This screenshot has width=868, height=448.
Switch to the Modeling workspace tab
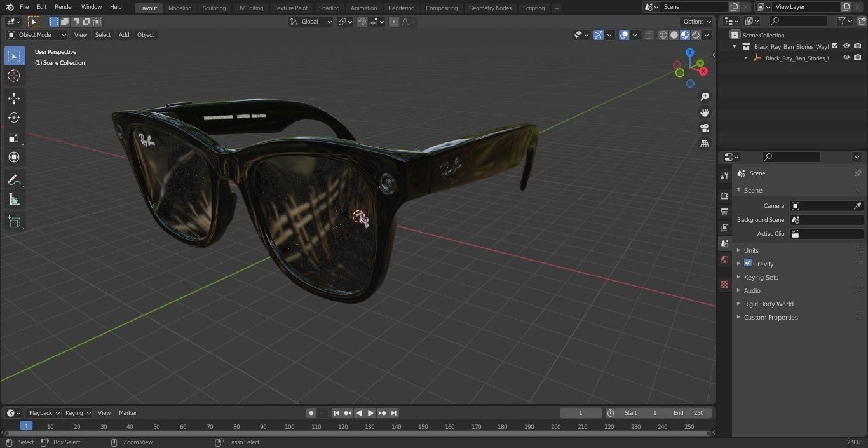(180, 8)
